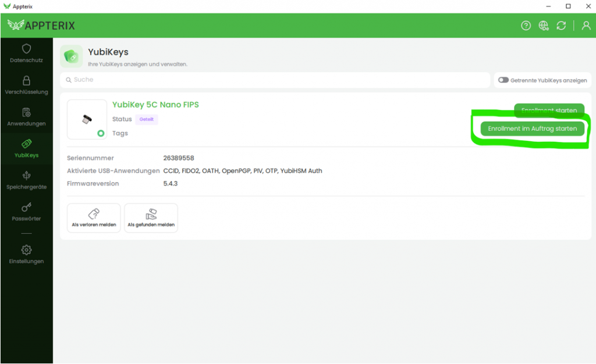Go to Verschlüsselung section
Screen dimensions: 596x364
tap(26, 85)
